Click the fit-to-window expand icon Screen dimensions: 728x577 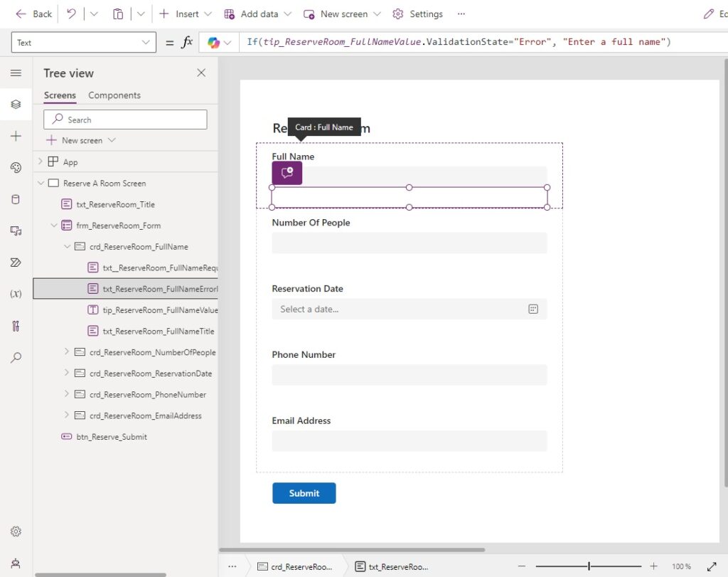(x=712, y=566)
